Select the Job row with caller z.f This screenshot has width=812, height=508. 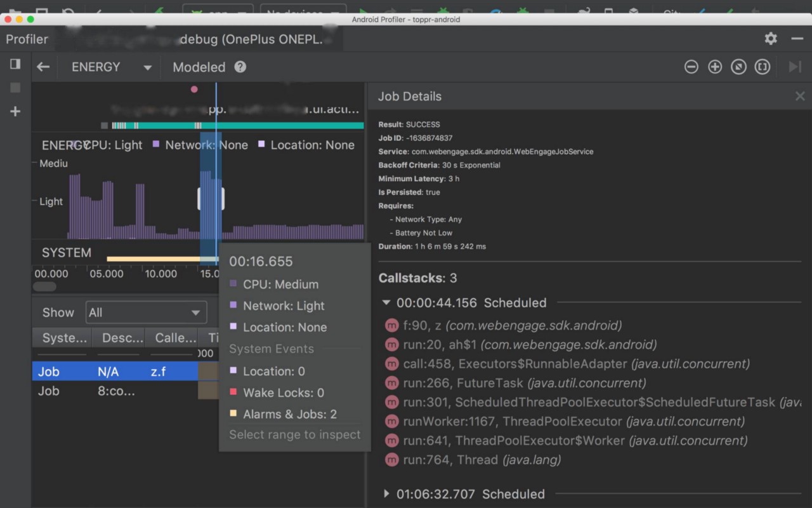(114, 371)
